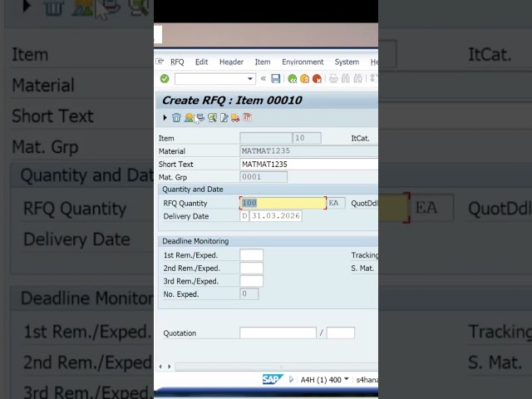532x399 pixels.
Task: Click the ItCat. label
Action: [360, 139]
